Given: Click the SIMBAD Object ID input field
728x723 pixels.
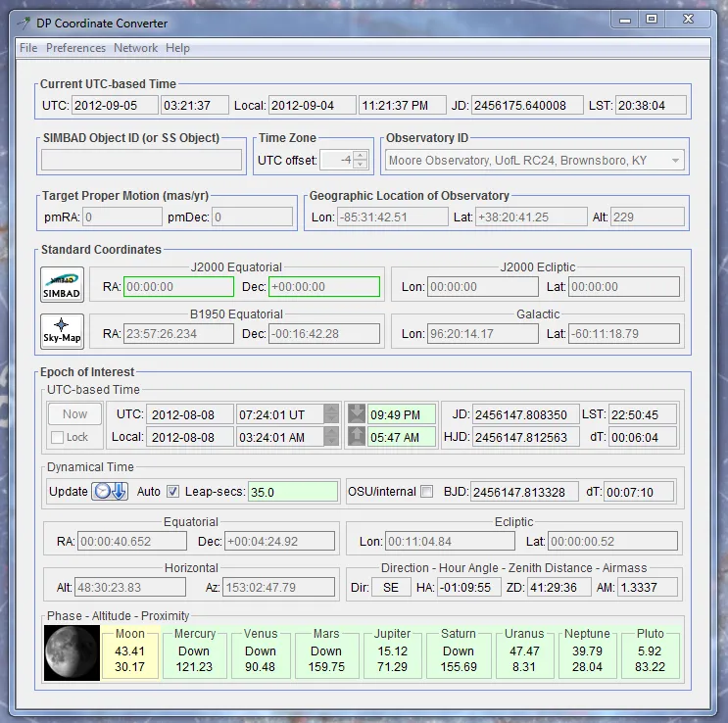Looking at the screenshot, I should [x=141, y=160].
